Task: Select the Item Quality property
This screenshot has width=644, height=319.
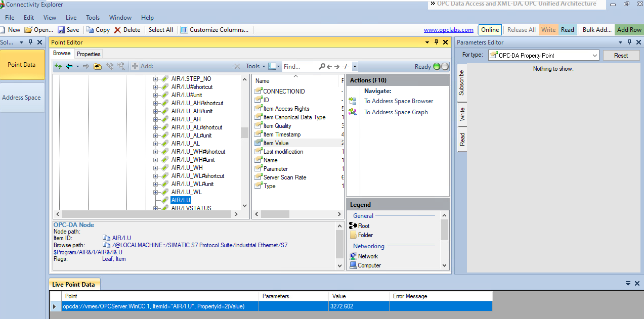Action: (x=277, y=126)
